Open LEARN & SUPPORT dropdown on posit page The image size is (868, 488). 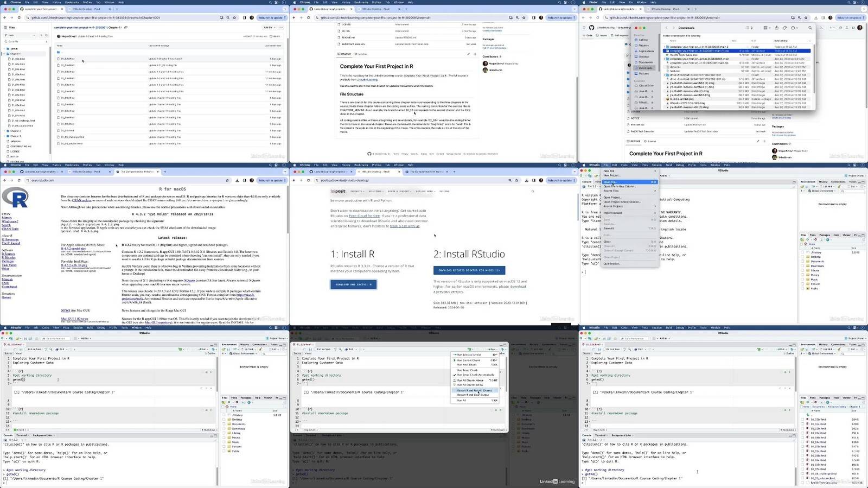coord(399,191)
